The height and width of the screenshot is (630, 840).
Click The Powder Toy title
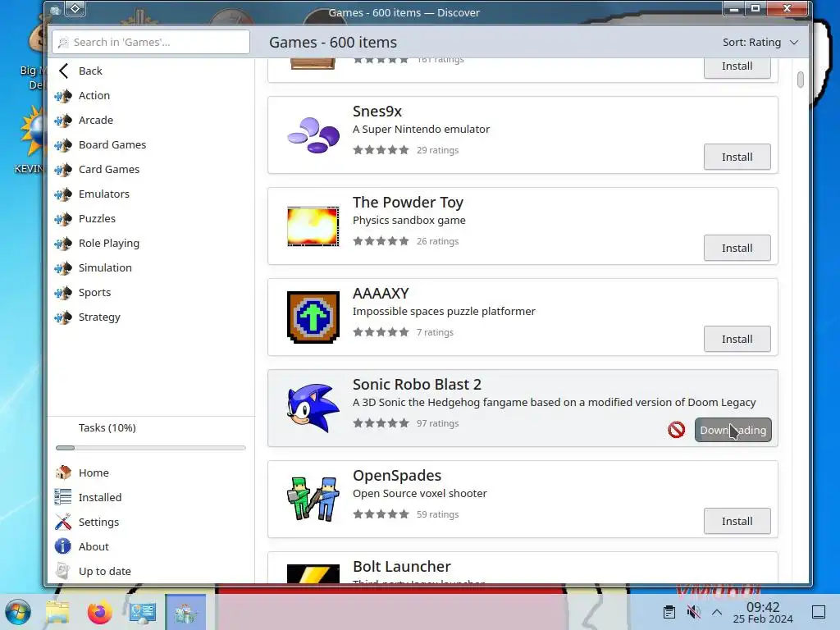409,203
